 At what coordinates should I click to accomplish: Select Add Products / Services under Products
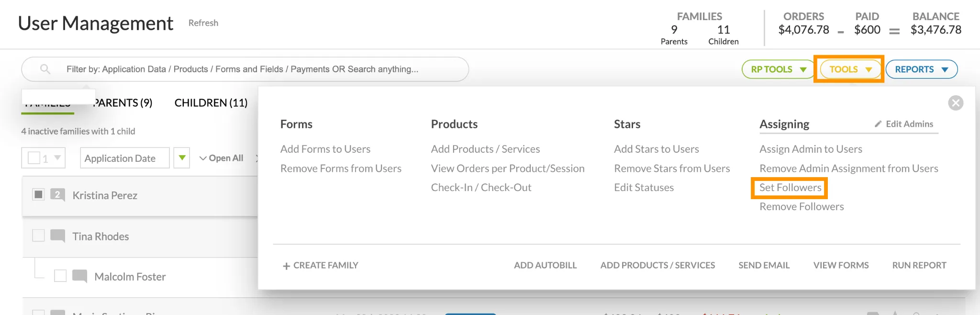(485, 149)
